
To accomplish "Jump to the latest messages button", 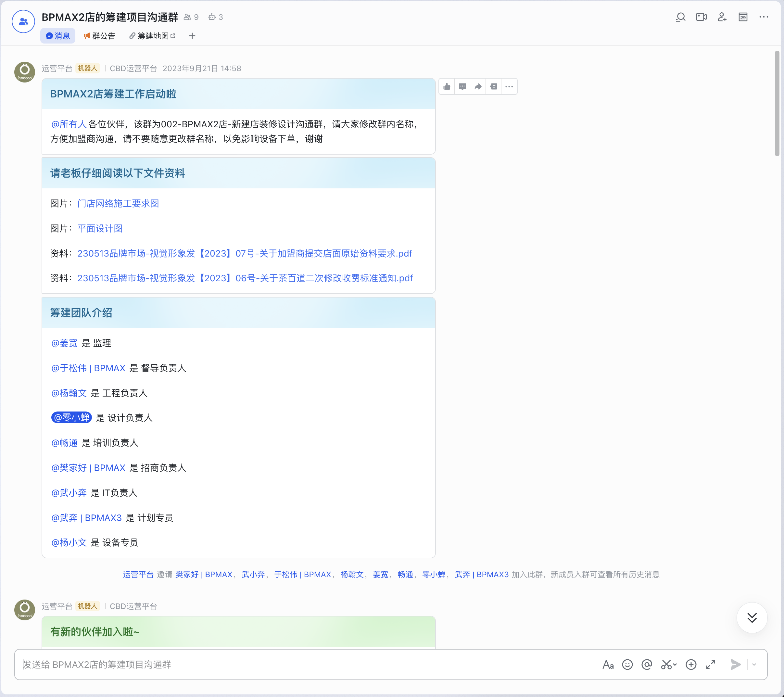I will point(752,618).
